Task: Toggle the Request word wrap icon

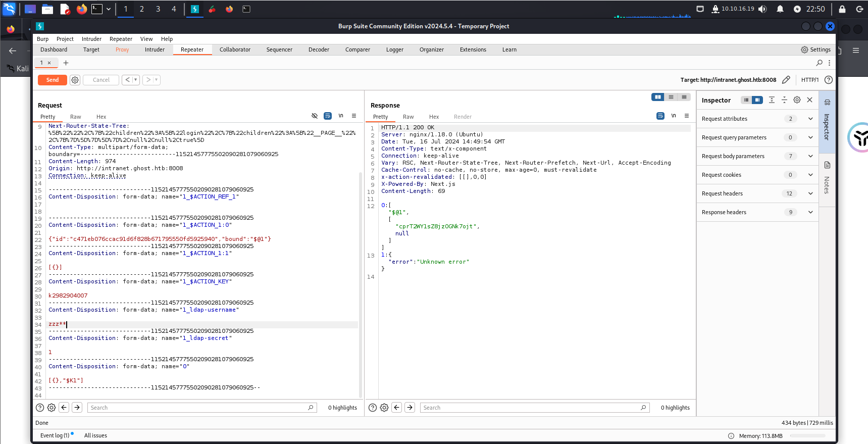Action: pos(328,116)
